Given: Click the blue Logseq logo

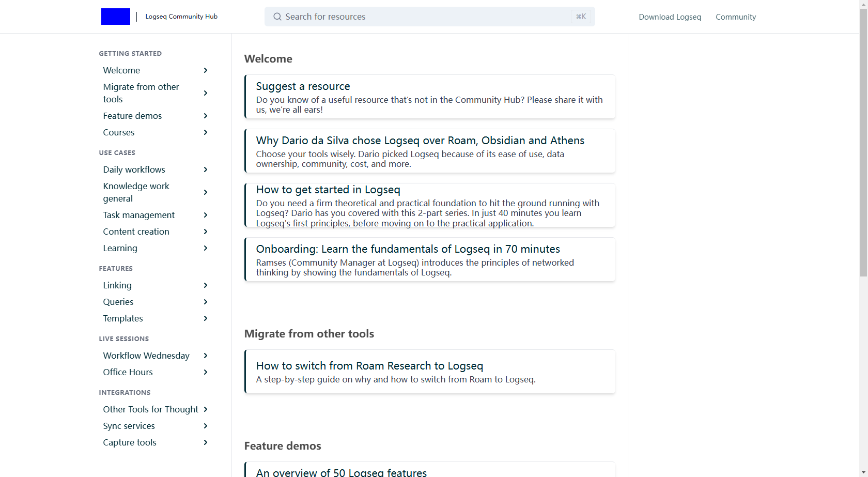Looking at the screenshot, I should pyautogui.click(x=115, y=17).
